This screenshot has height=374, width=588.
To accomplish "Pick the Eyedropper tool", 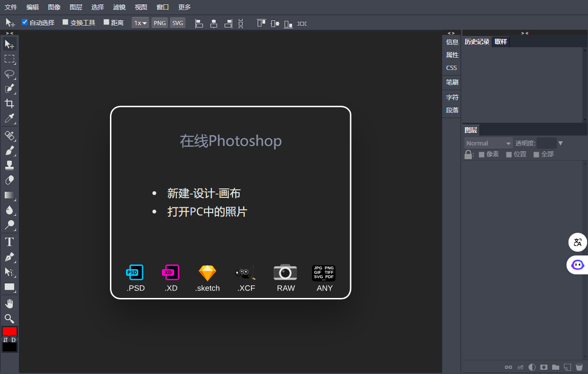I will [9, 118].
